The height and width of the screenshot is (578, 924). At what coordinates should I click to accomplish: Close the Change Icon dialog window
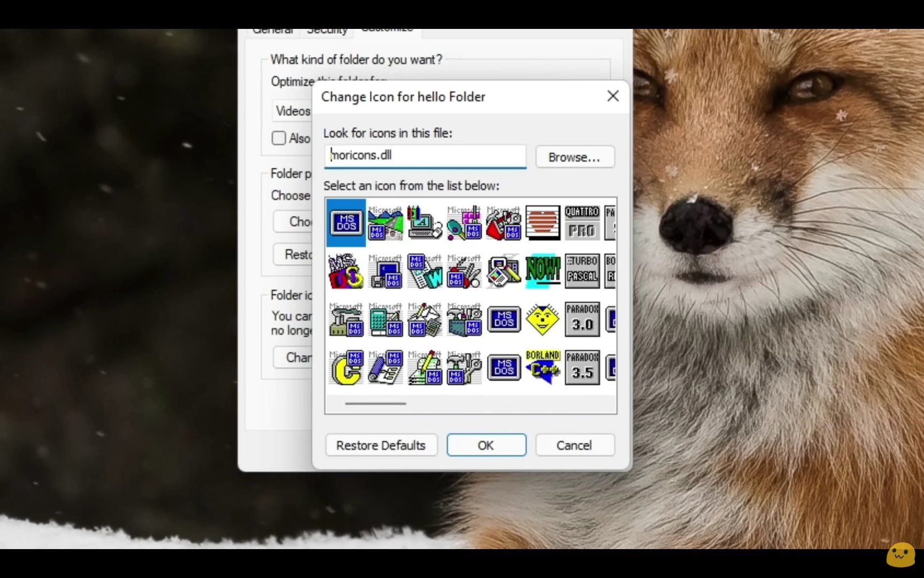613,96
